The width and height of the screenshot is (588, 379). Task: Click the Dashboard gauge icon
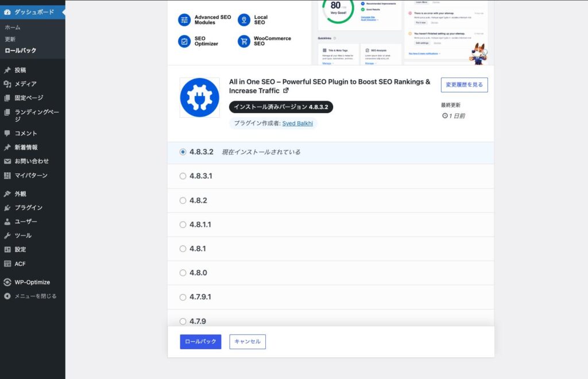point(7,12)
